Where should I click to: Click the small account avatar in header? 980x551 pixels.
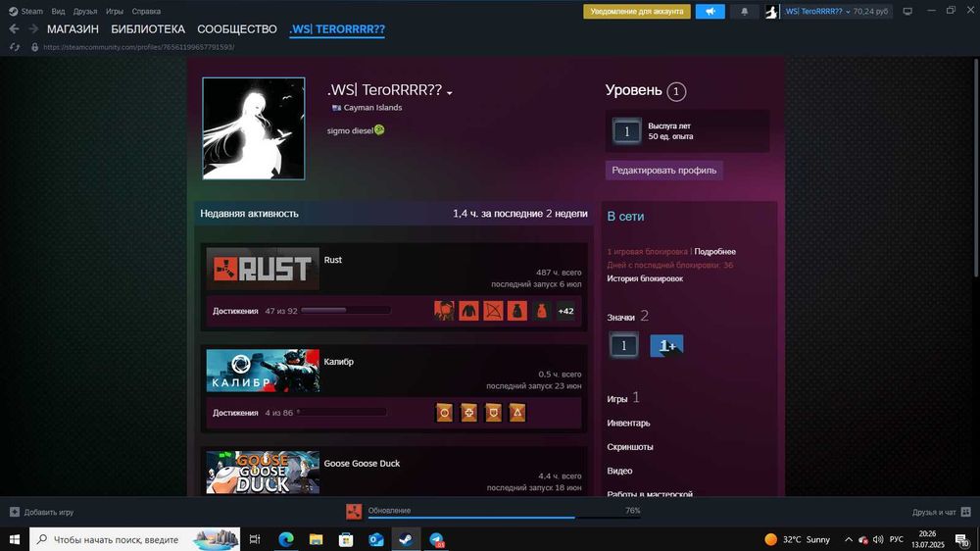click(772, 11)
